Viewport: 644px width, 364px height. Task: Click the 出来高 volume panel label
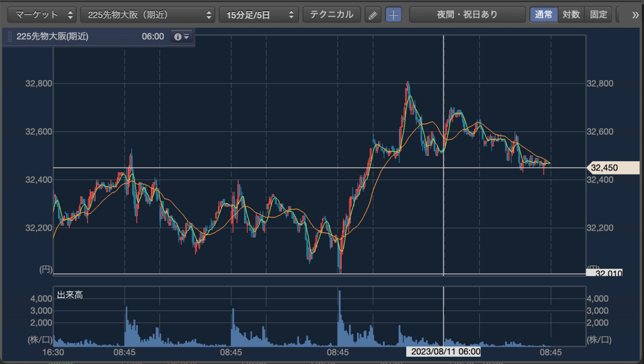tap(70, 295)
